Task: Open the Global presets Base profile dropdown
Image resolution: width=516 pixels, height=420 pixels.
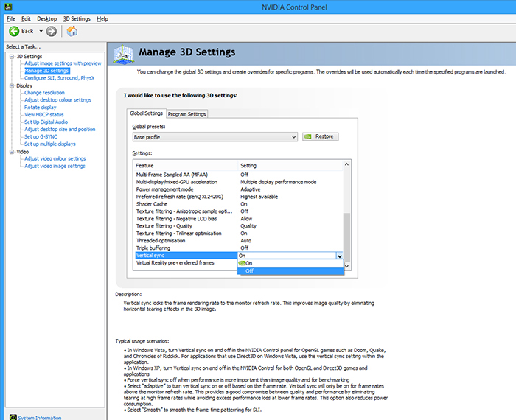Action: 215,137
